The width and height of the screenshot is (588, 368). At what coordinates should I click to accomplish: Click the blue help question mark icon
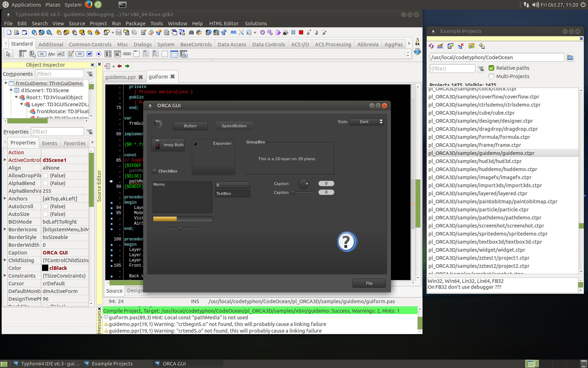point(347,242)
